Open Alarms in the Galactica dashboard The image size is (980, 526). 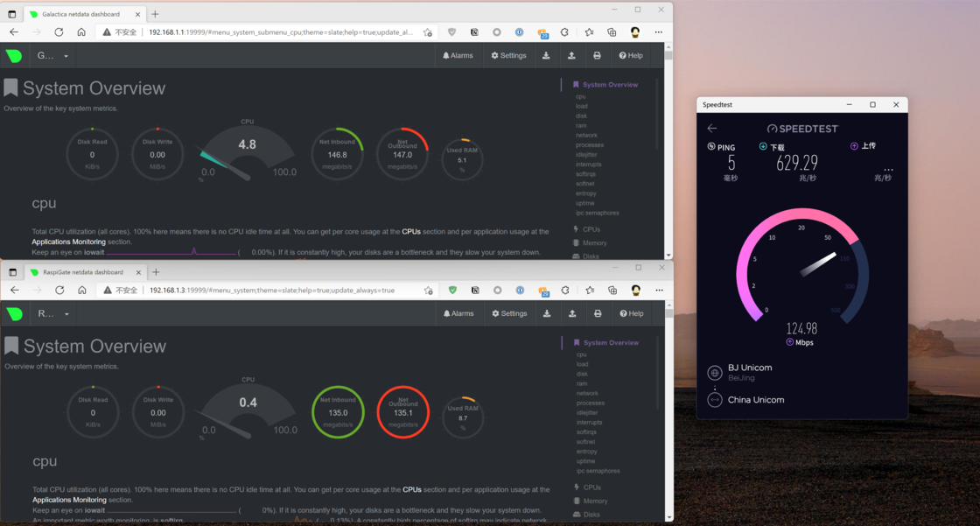coord(458,56)
